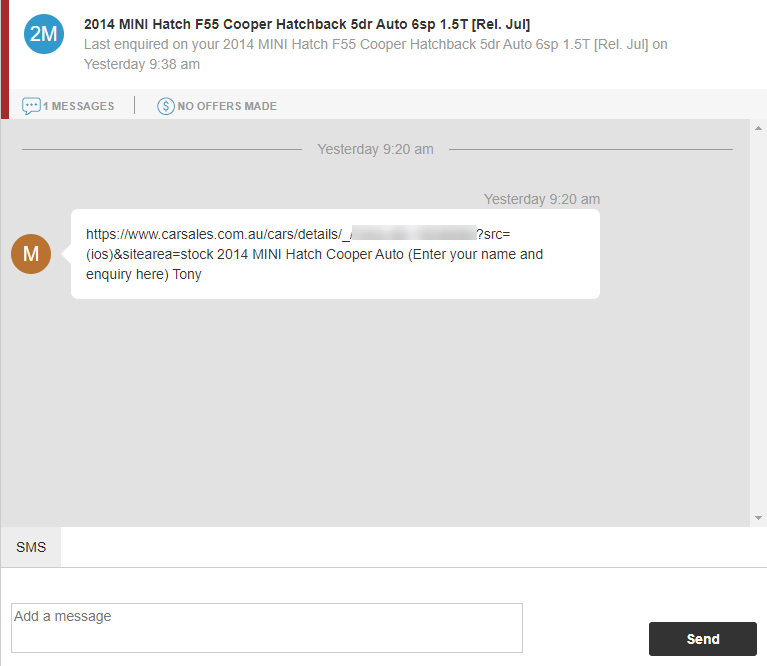This screenshot has width=767, height=666.
Task: Click the timestamp above the message bubble
Action: tap(541, 199)
